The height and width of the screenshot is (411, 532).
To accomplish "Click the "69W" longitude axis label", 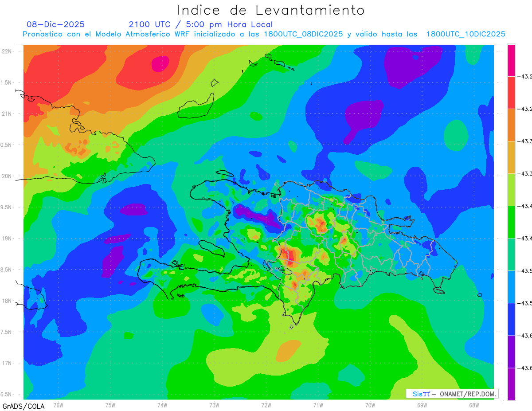I will 422,405.
